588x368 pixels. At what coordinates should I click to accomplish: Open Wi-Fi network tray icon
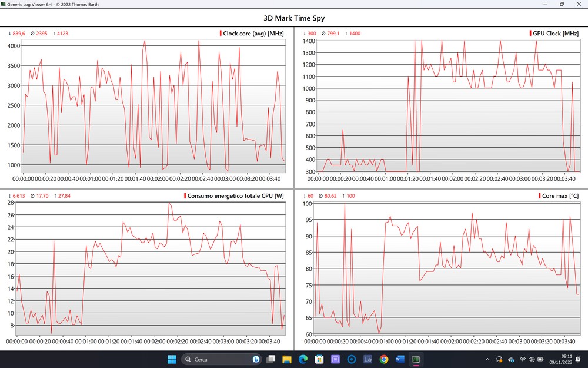pos(523,359)
